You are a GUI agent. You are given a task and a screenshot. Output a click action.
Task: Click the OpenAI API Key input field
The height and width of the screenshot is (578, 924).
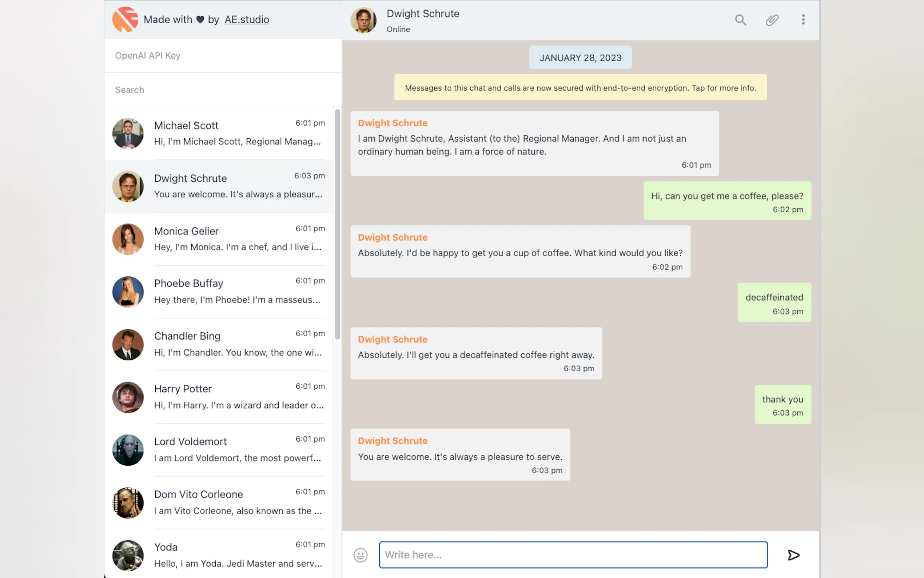[x=223, y=56]
